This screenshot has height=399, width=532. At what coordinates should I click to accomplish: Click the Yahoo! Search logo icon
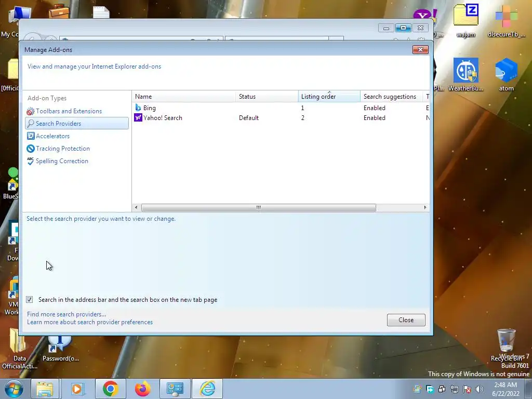[x=138, y=118]
